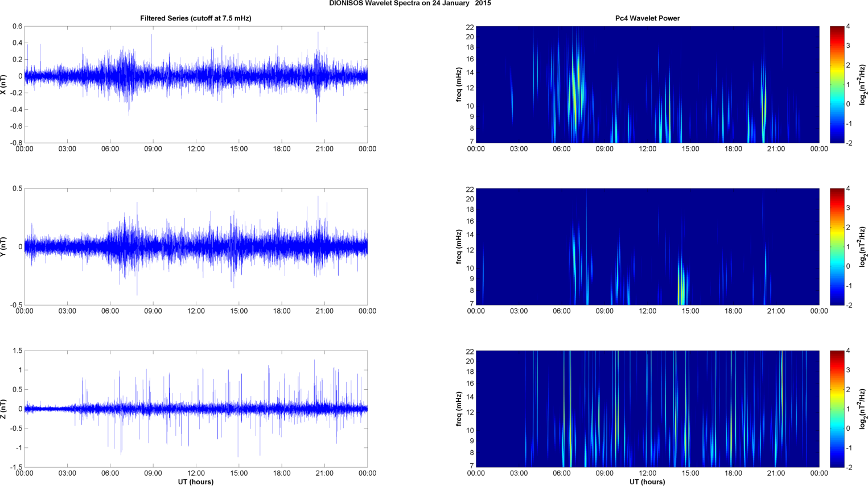Viewport: 868px width, 486px height.
Task: Click the 'Y (nT)' axis label
Action: 4,247
